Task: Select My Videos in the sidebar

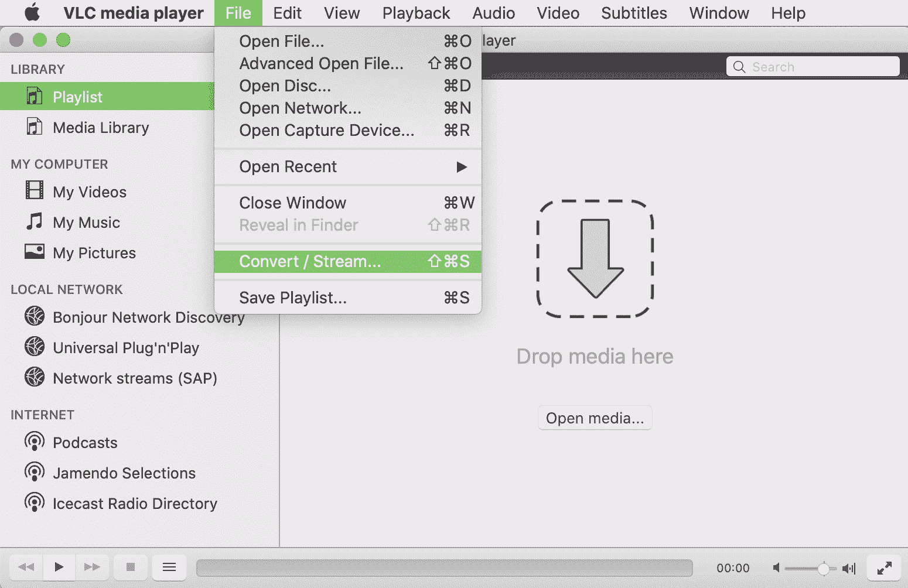Action: point(89,192)
